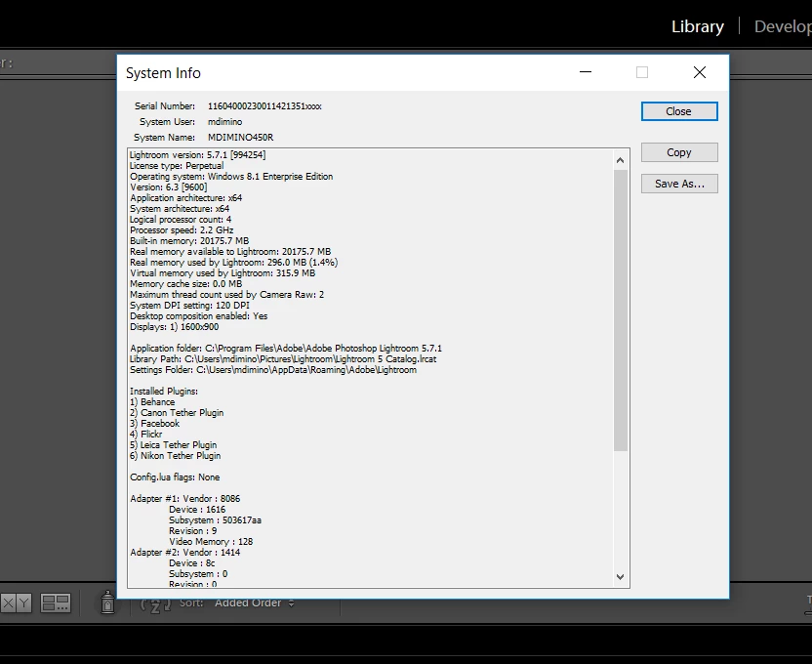Viewport: 812px width, 664px height.
Task: Click the Subsystem : 503617aa line
Action: tap(215, 520)
